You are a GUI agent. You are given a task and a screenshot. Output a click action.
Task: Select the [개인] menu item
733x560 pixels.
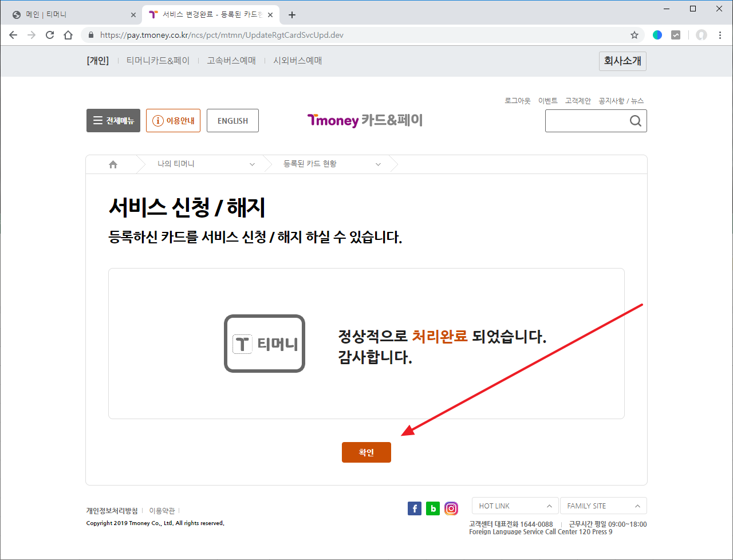98,61
